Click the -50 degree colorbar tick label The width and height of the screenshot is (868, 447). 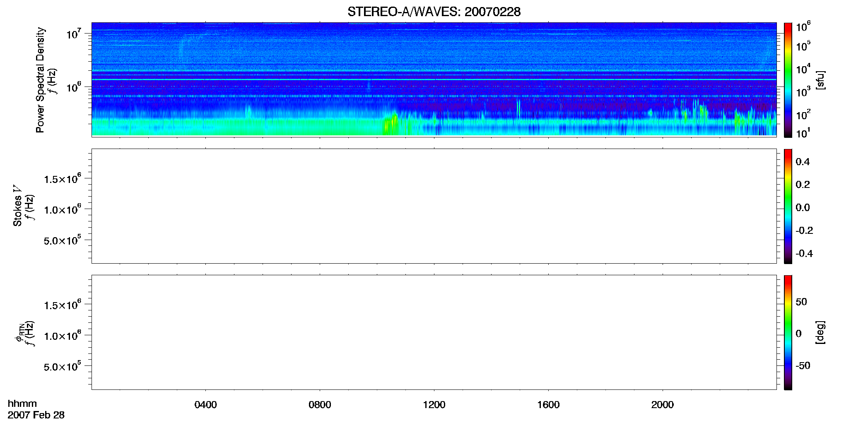tap(803, 366)
